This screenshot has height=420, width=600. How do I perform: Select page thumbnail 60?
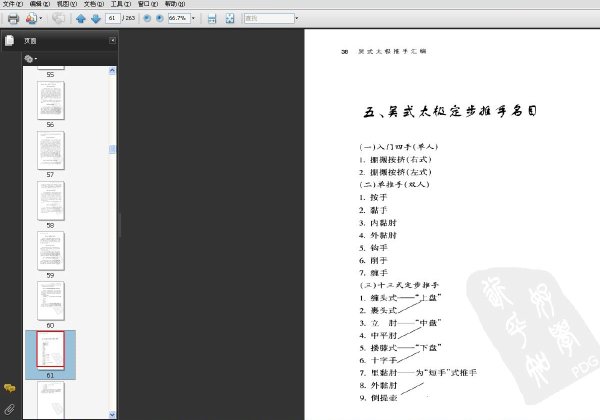coord(51,301)
